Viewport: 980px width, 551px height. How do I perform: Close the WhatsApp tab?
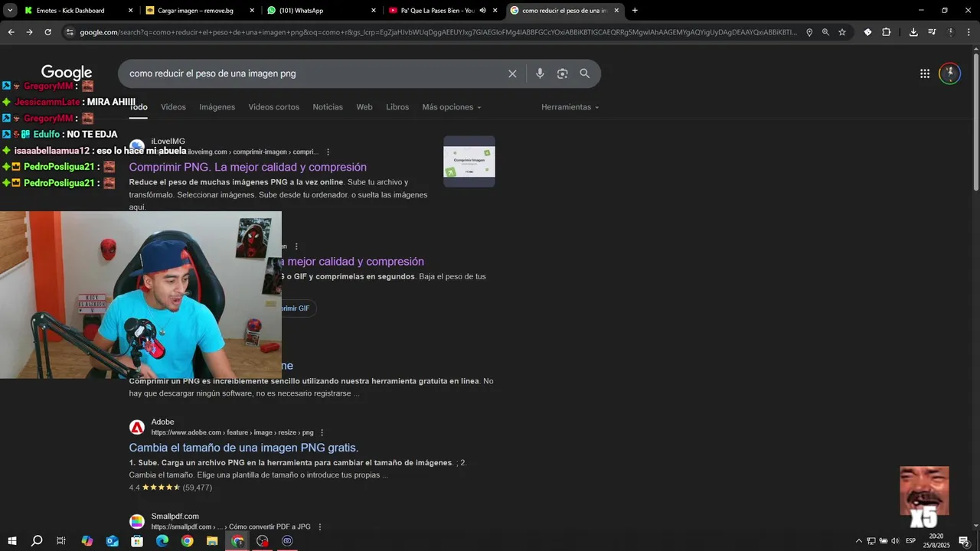(374, 11)
